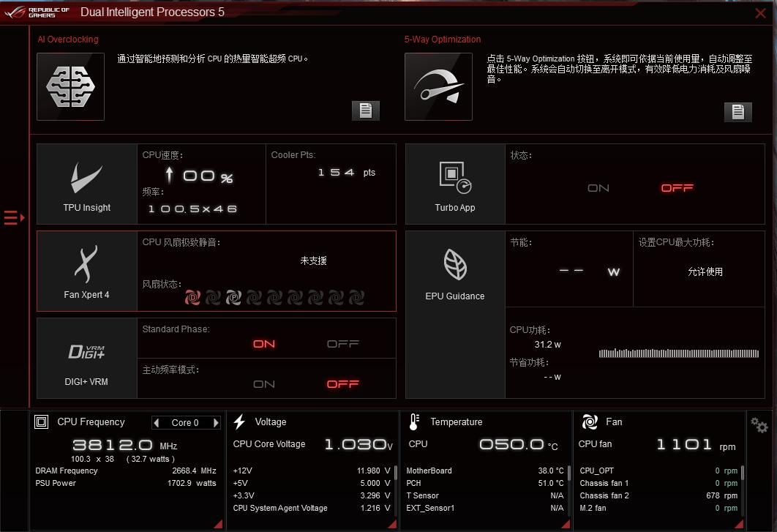Image resolution: width=777 pixels, height=532 pixels.
Task: Click the Fan list scrollbar
Action: pyautogui.click(x=743, y=473)
